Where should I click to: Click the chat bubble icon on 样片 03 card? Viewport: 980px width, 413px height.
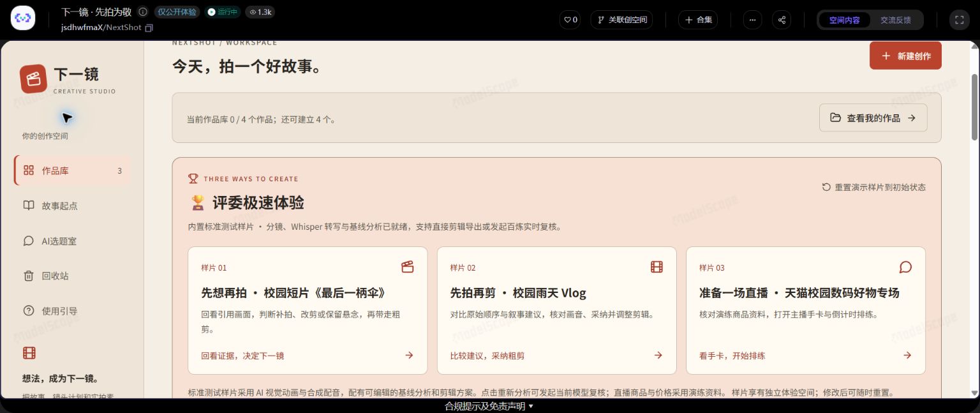pos(905,267)
